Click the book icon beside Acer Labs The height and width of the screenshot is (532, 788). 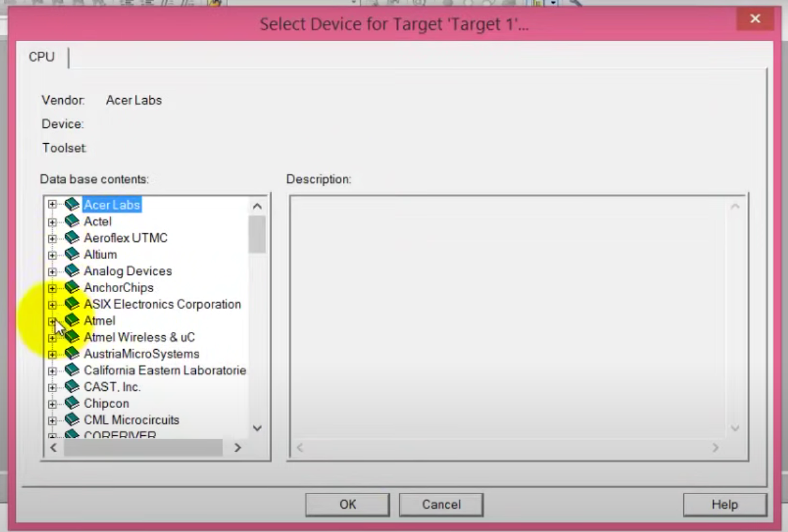tap(72, 205)
